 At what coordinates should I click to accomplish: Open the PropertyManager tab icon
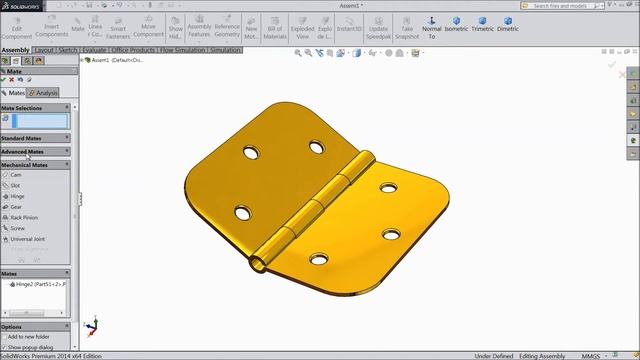point(16,61)
